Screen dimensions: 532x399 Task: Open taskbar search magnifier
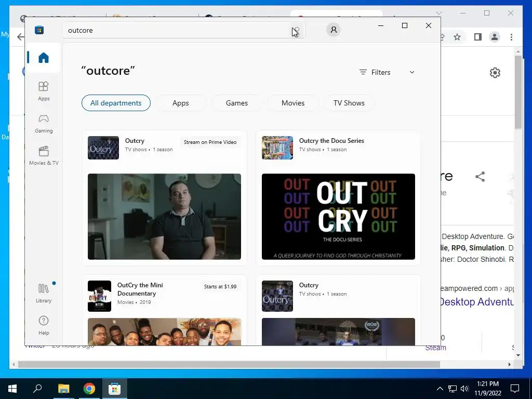pyautogui.click(x=37, y=389)
